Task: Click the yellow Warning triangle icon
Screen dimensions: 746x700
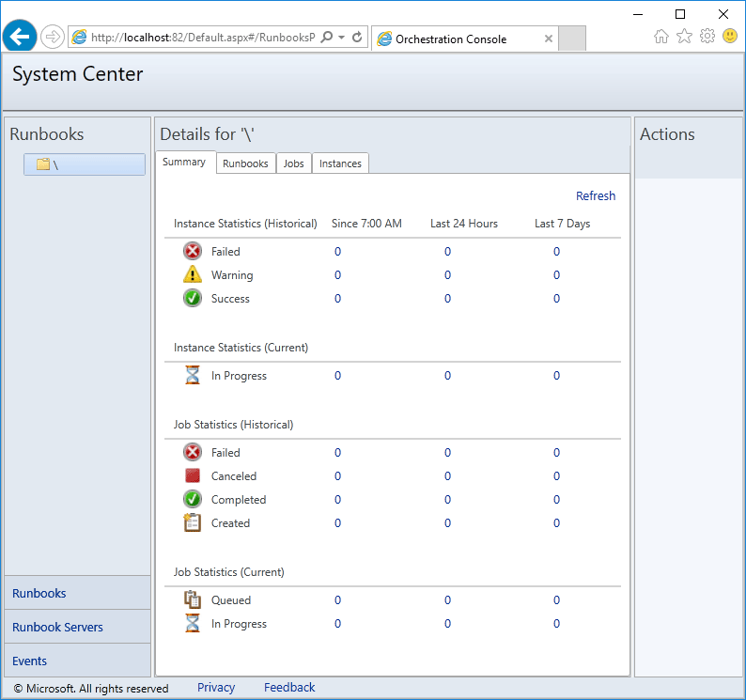Action: click(x=193, y=274)
